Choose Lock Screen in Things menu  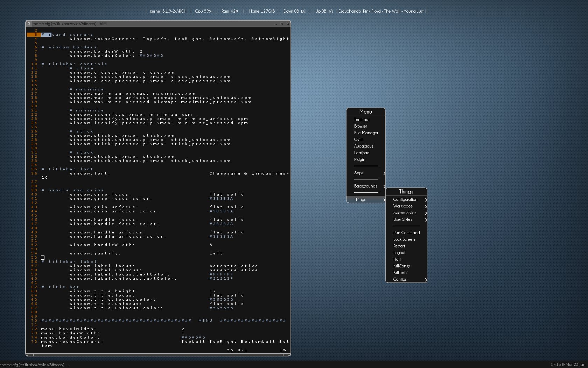406,239
